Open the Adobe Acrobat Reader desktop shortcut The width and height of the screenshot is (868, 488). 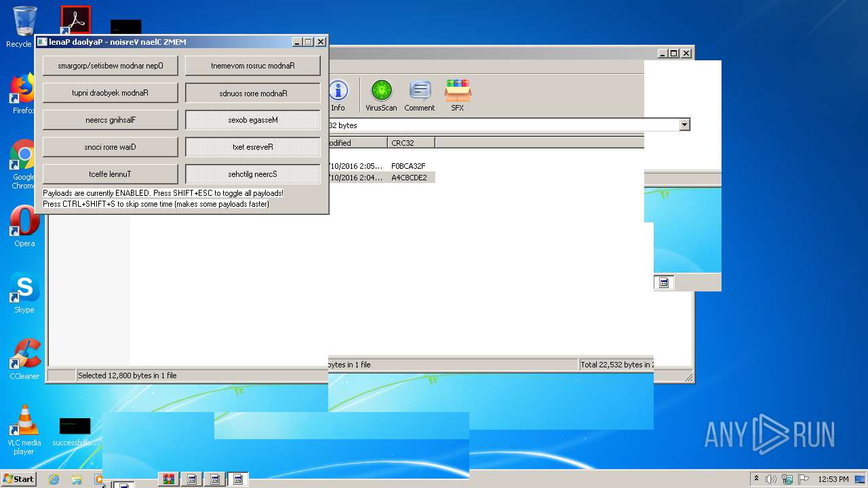75,20
